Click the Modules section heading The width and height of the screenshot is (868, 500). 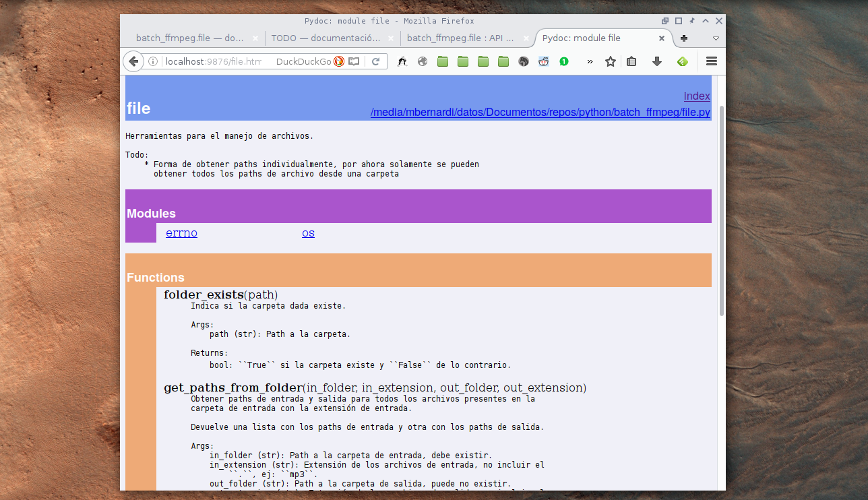tap(151, 214)
